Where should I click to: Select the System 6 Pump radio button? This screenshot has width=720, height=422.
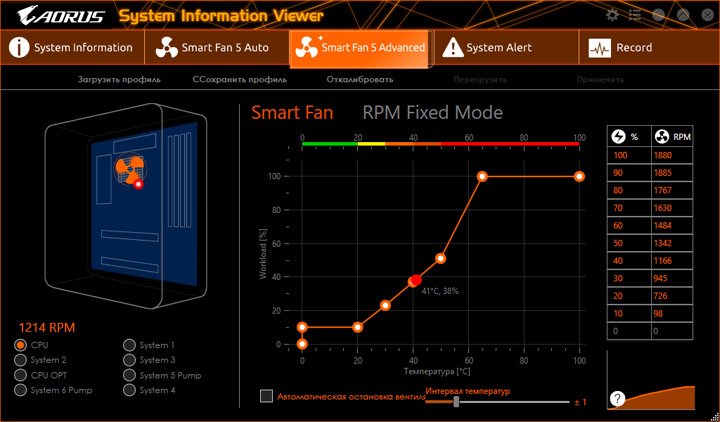coord(20,390)
